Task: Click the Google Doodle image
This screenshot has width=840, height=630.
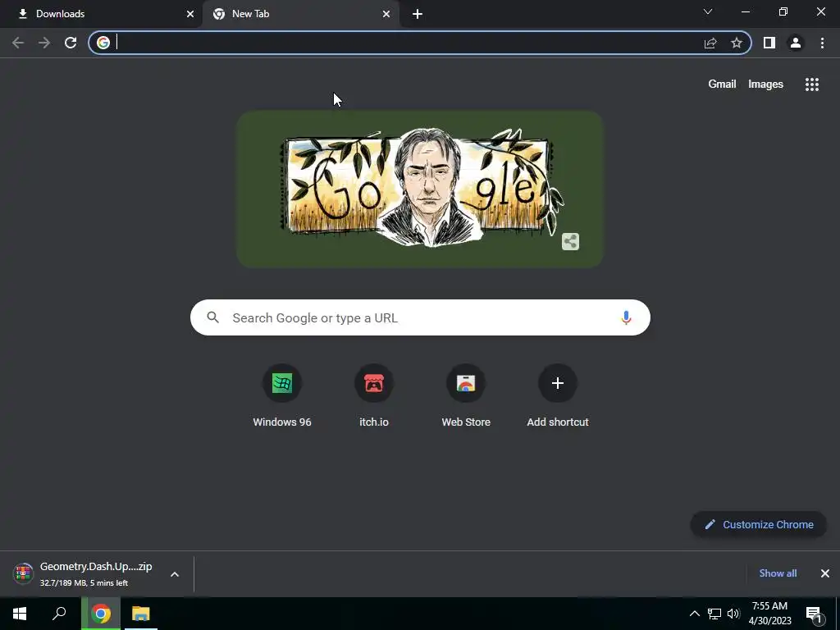Action: pos(420,189)
